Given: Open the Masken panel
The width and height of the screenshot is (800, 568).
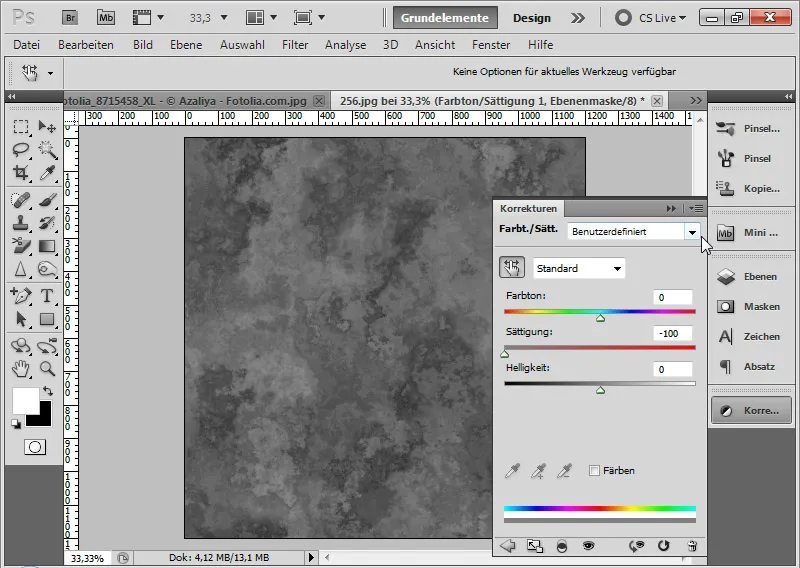Looking at the screenshot, I should pyautogui.click(x=750, y=307).
